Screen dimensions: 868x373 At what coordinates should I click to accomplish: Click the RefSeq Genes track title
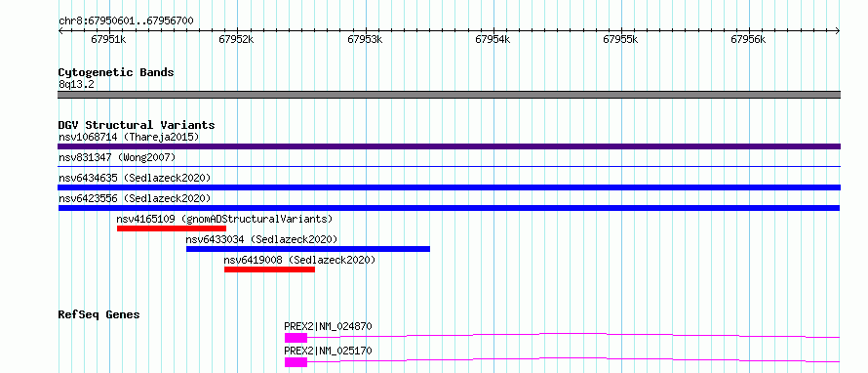coord(99,314)
